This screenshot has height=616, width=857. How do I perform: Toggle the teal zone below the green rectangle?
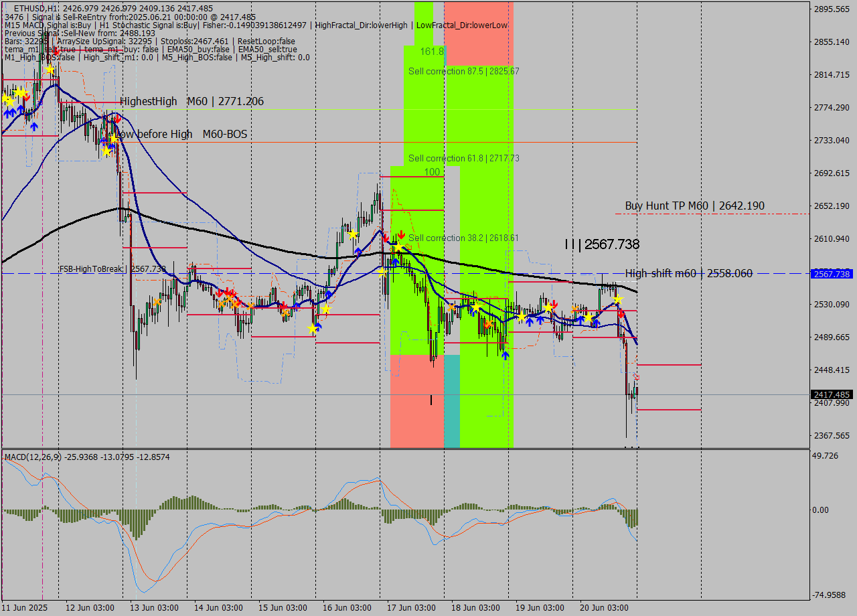click(x=452, y=402)
